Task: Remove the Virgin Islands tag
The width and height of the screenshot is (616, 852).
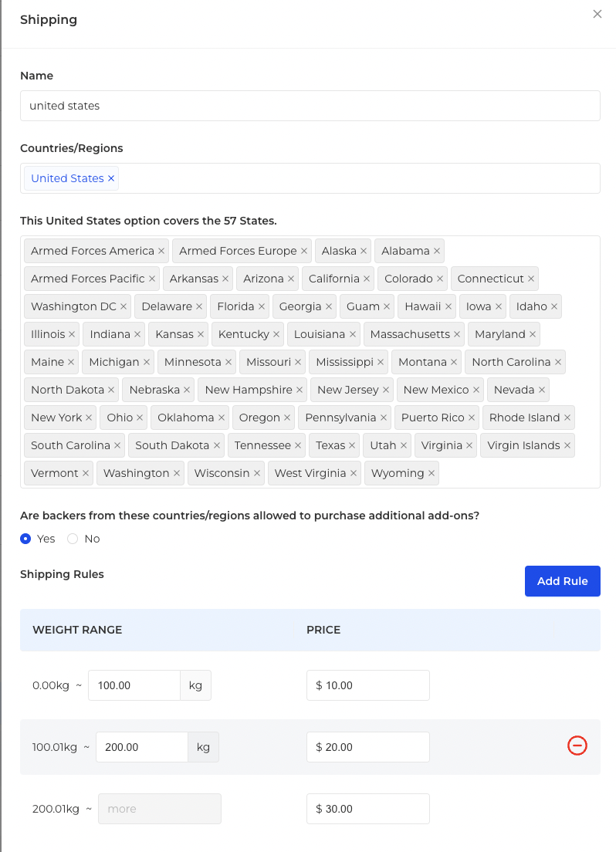Action: pos(567,445)
